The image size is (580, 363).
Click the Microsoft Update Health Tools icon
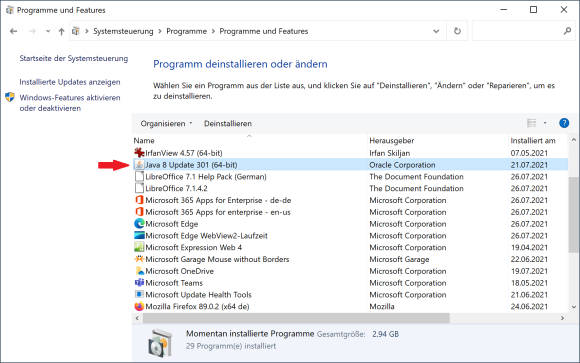(x=139, y=295)
